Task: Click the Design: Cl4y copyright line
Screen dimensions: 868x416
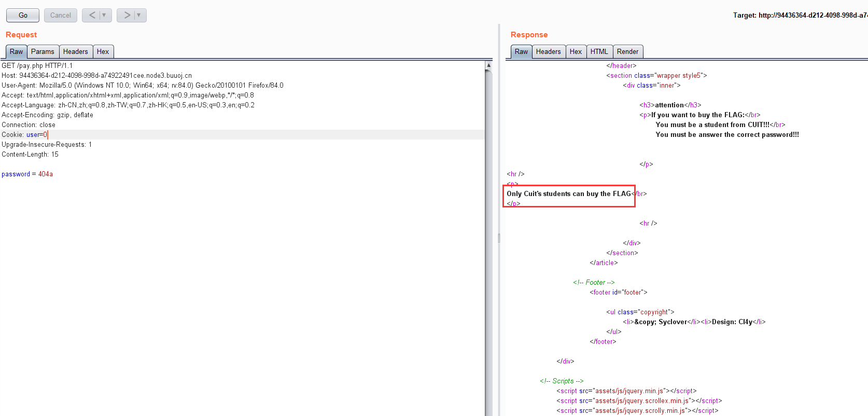Action: pos(694,322)
